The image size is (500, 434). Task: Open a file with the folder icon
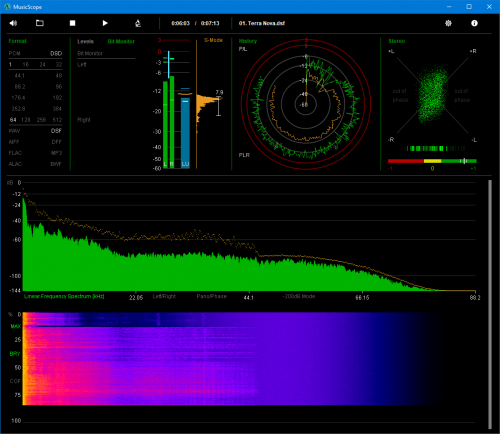(x=40, y=23)
